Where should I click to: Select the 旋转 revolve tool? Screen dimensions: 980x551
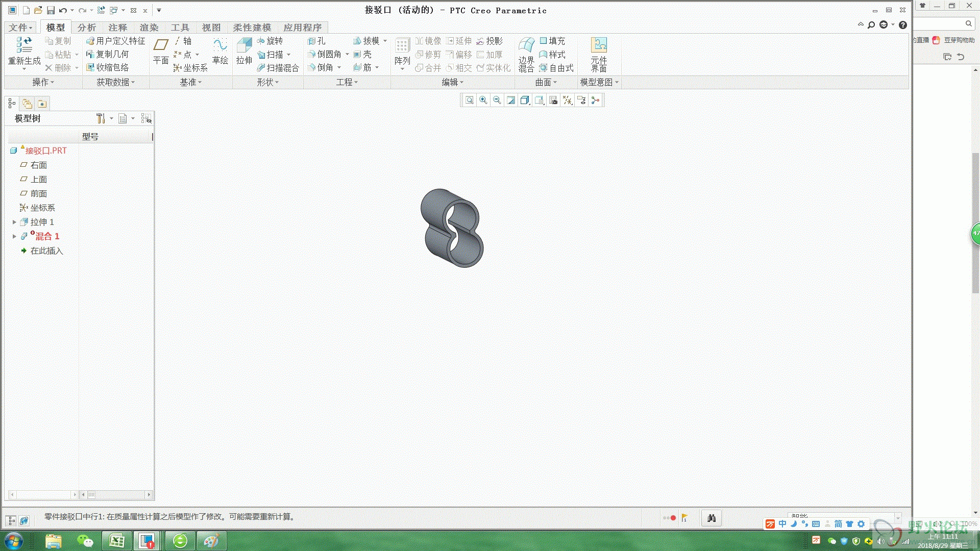coord(269,41)
